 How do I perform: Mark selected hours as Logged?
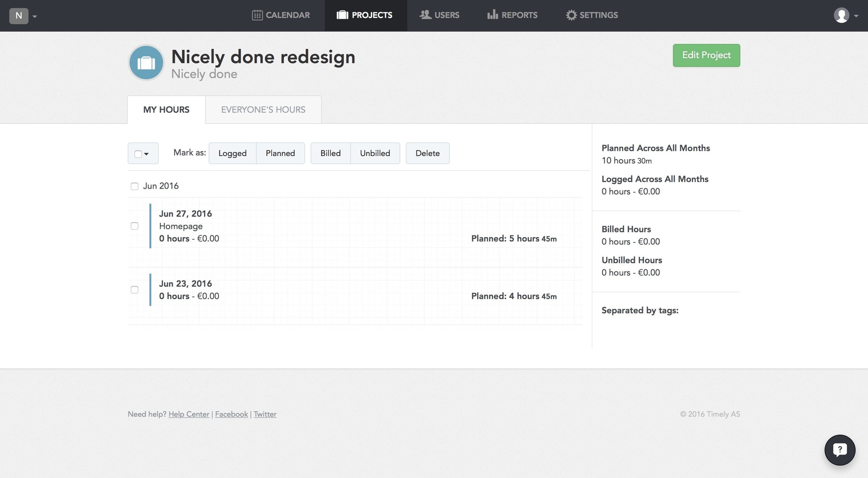[x=233, y=153]
